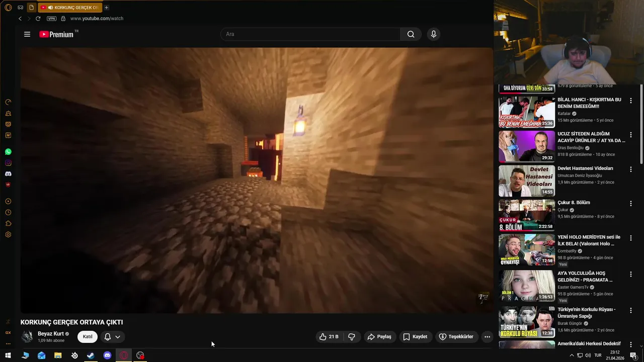This screenshot has height=362, width=644.
Task: Click the Kaydet save button
Action: pyautogui.click(x=415, y=337)
